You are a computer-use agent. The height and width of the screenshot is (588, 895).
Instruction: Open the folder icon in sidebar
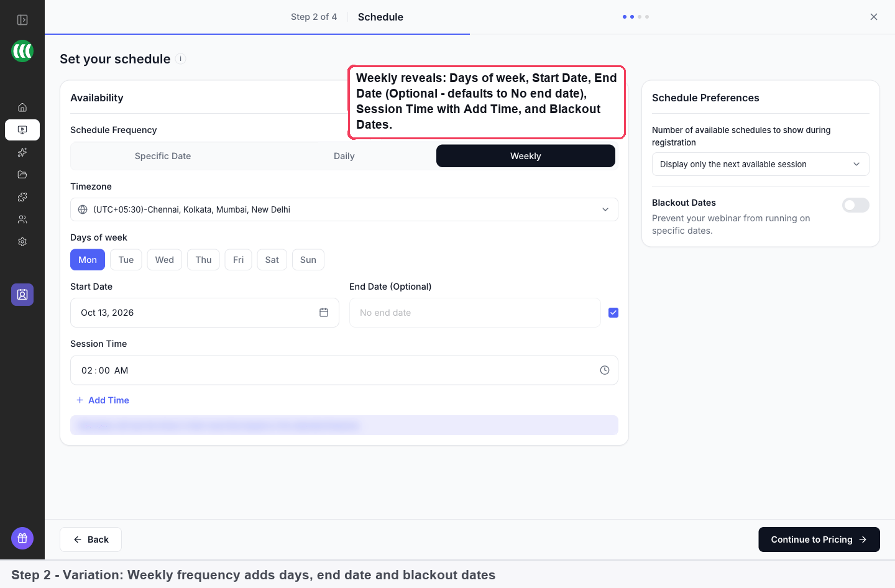(22, 175)
